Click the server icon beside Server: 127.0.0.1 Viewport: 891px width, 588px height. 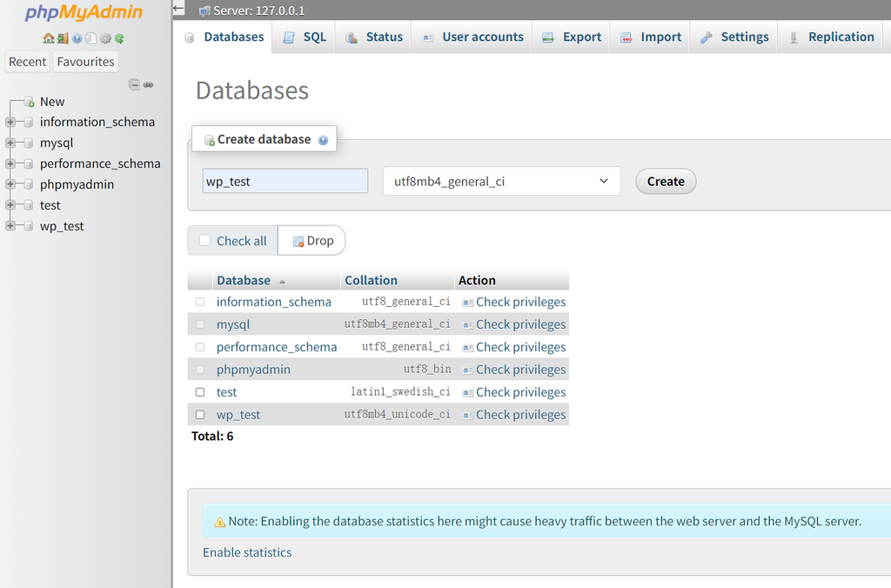[x=204, y=10]
